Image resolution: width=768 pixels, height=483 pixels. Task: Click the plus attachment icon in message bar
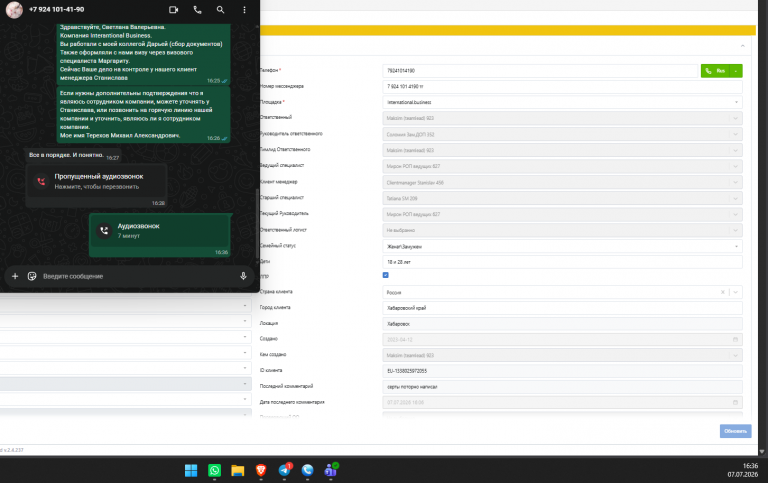coord(15,276)
